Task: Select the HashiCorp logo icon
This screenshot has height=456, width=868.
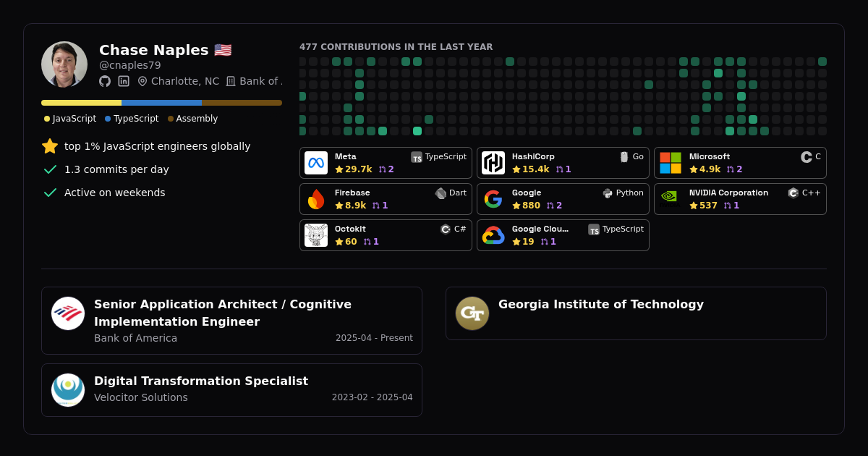Action: coord(493,163)
